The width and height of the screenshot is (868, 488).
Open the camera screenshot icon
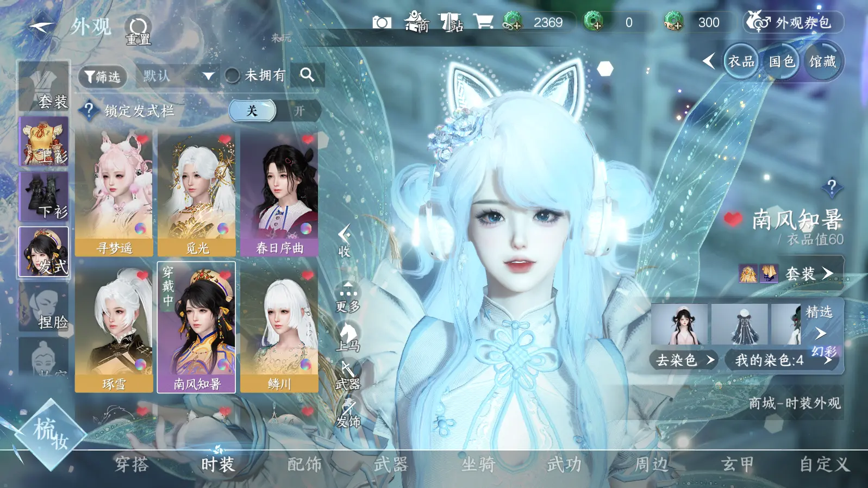(x=382, y=22)
